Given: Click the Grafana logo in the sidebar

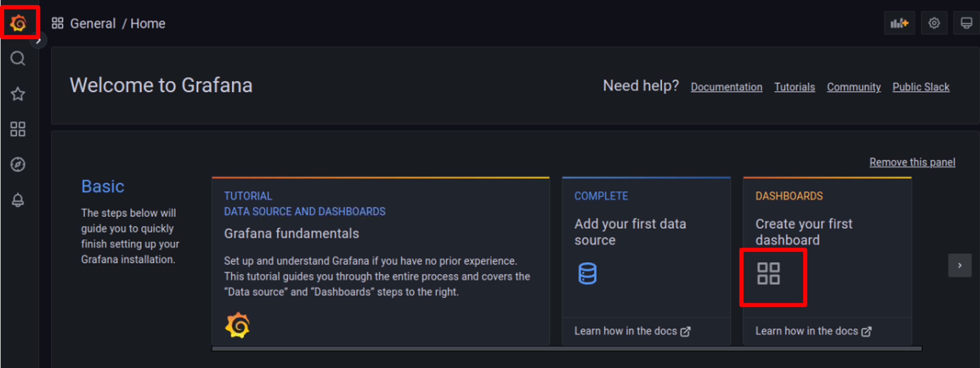Looking at the screenshot, I should (18, 23).
